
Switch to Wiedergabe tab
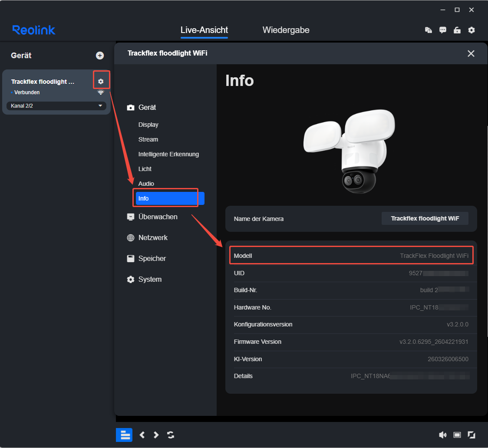point(286,30)
